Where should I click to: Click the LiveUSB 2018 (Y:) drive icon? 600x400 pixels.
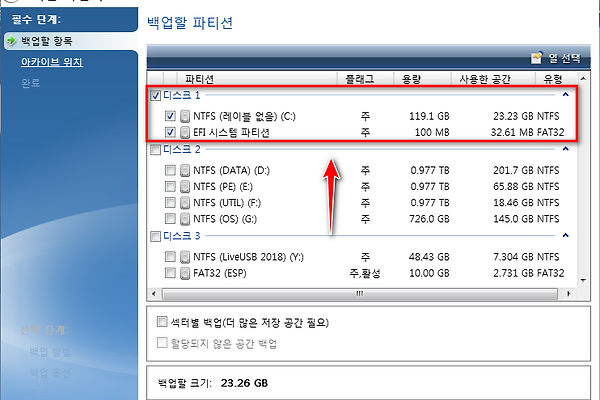click(x=185, y=256)
